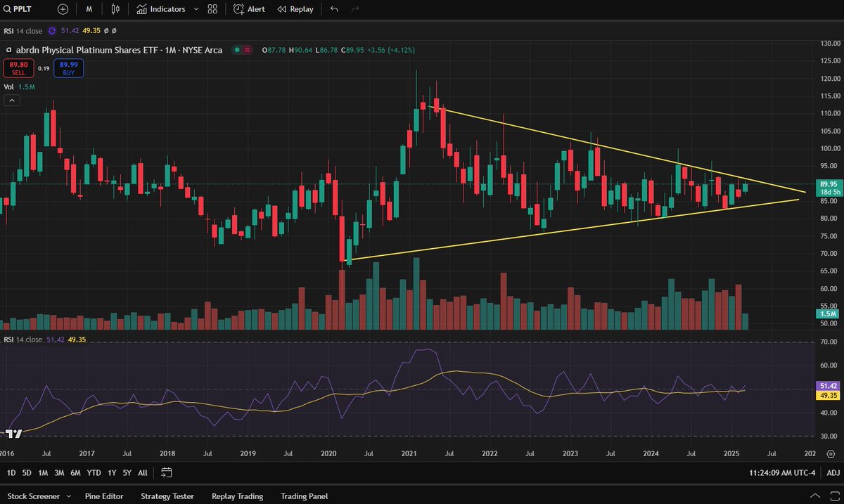Set the range to 6M
This screenshot has height=504, width=844.
click(75, 473)
